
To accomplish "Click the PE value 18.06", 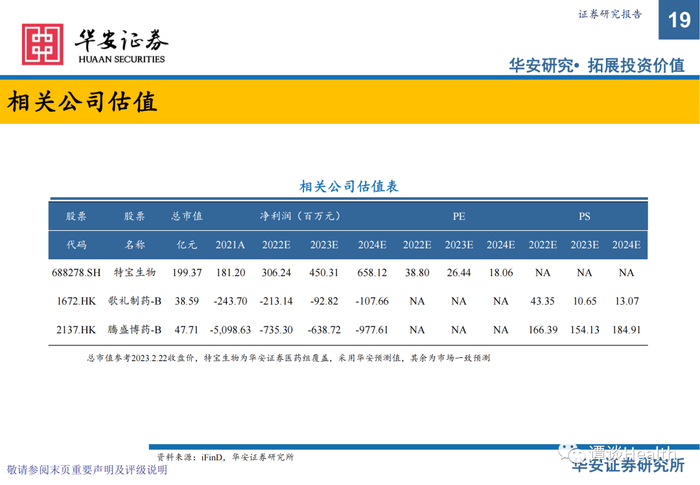I will [x=501, y=272].
